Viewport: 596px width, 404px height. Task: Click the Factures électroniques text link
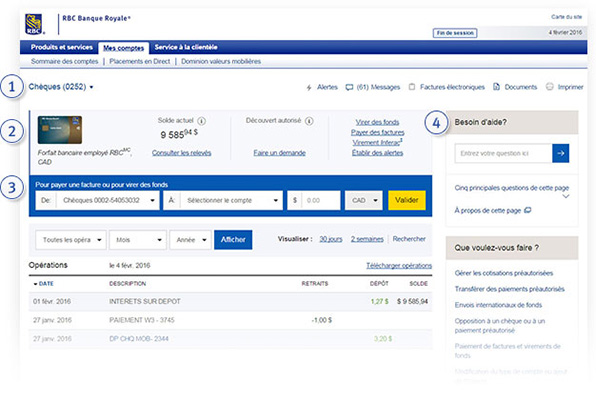click(x=452, y=87)
